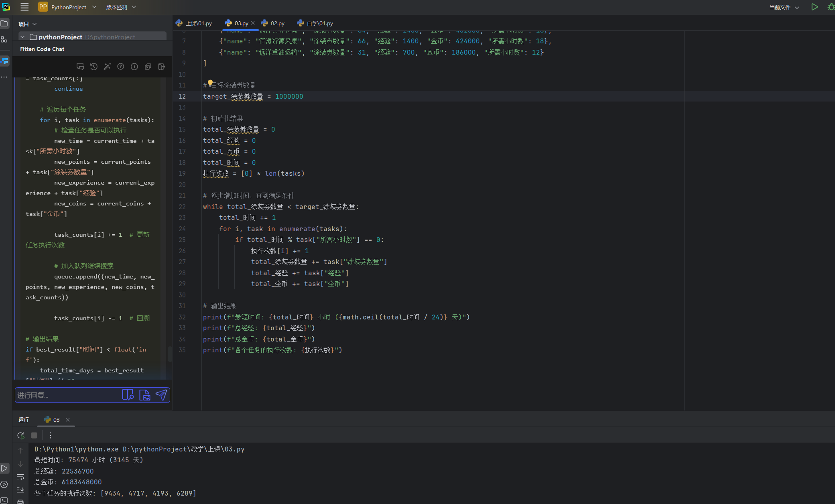Viewport: 835px width, 504px height.
Task: Open the Fitten Code sidebar tool window
Action: (5, 61)
